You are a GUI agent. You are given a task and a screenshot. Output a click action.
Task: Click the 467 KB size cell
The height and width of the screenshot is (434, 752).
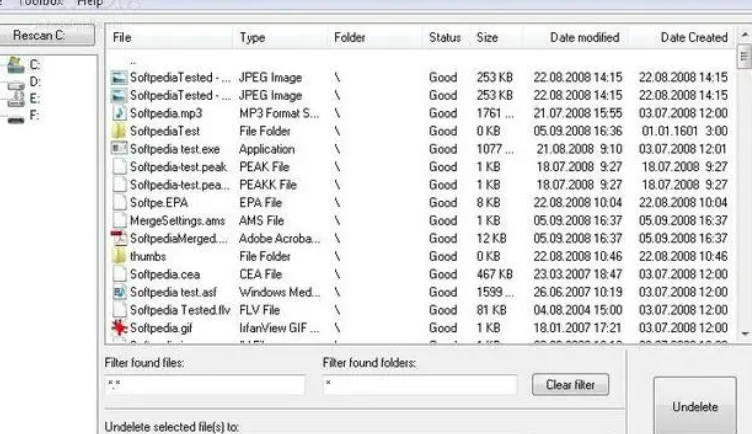(x=494, y=274)
